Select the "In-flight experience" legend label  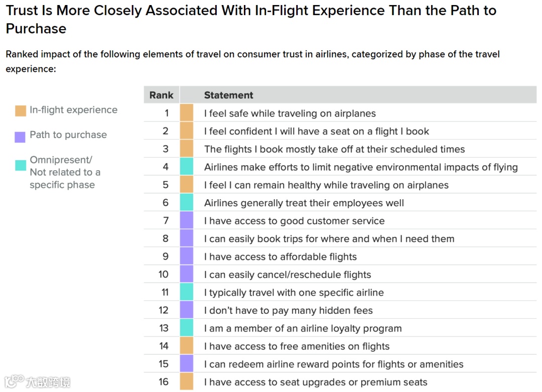73,110
